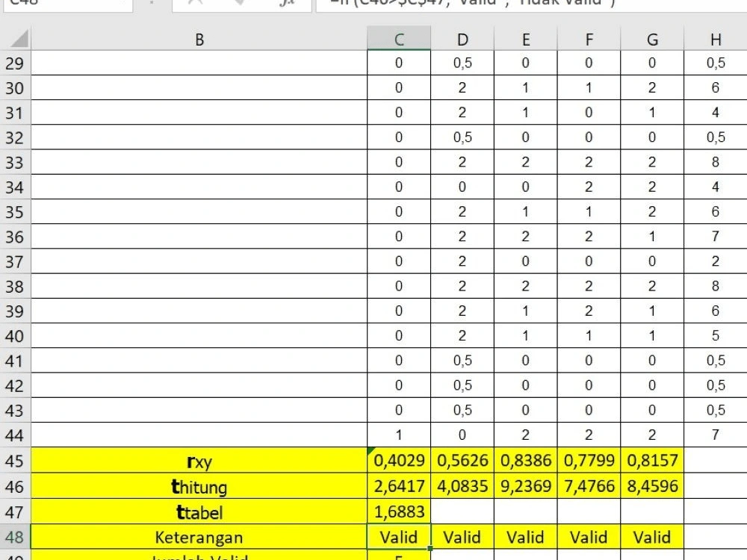Click Valid cell in column C
The image size is (747, 560).
click(x=399, y=537)
